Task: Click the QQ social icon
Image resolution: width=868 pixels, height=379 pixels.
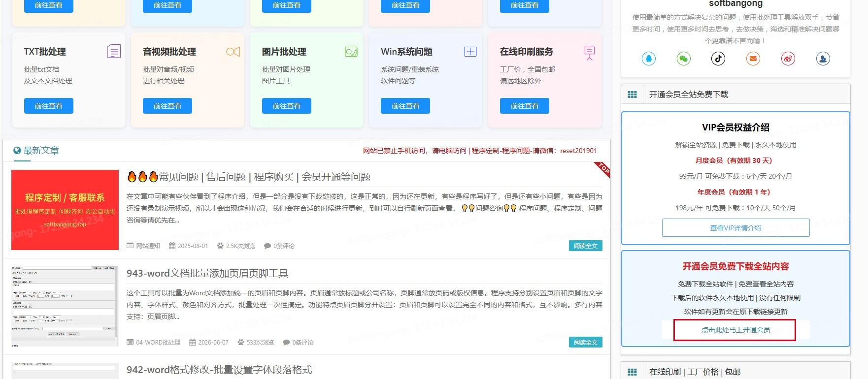Action: pos(649,59)
